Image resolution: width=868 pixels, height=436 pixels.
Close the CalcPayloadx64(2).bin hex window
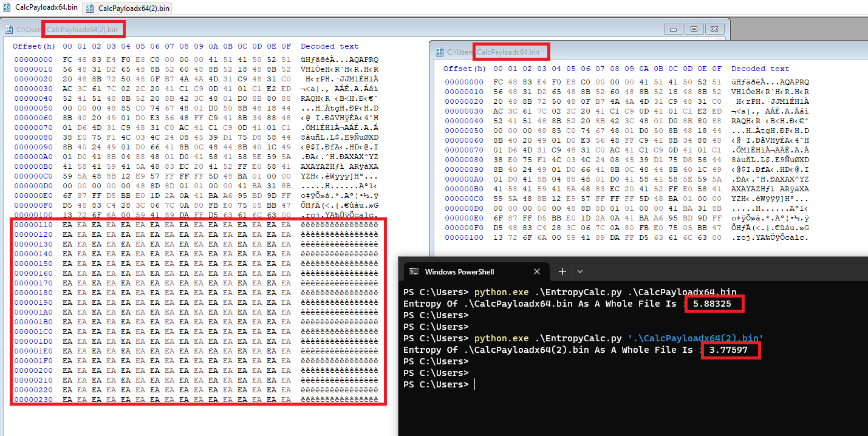click(x=714, y=29)
